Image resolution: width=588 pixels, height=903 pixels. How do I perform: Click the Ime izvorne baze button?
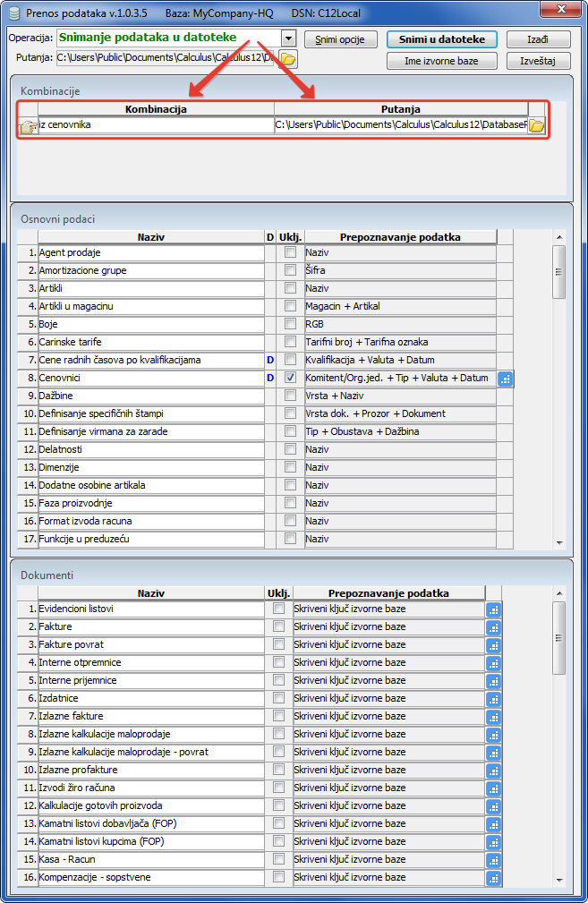[442, 61]
